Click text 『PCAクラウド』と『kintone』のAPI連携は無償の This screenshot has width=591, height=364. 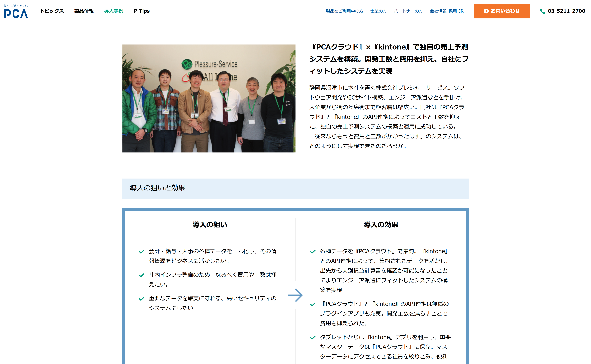click(x=384, y=304)
